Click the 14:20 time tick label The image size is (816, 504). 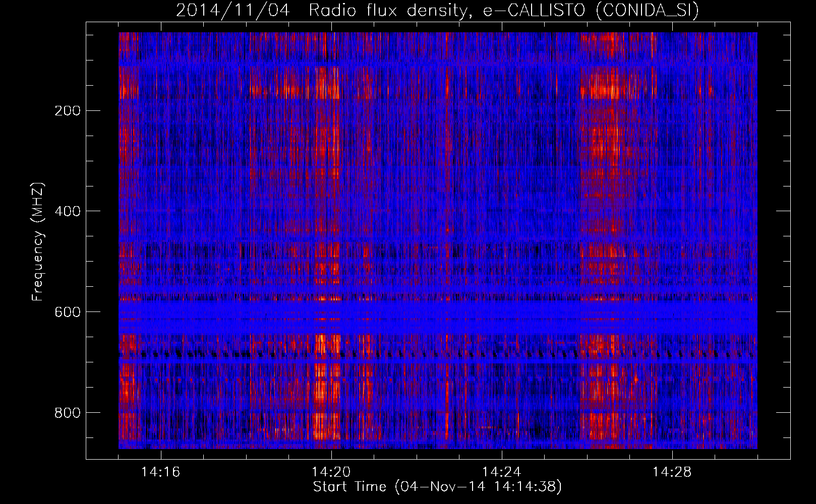[x=331, y=472]
